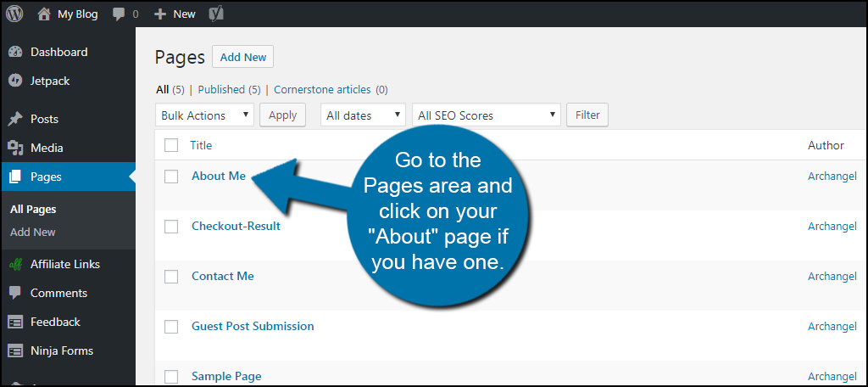Click Archangel author in Sample Page row
This screenshot has height=387, width=868.
(x=832, y=377)
